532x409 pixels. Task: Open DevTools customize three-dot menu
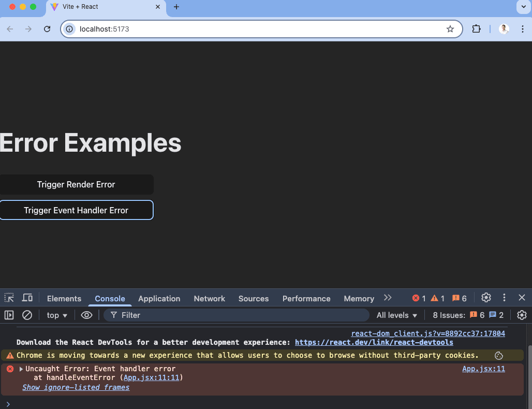(x=504, y=298)
